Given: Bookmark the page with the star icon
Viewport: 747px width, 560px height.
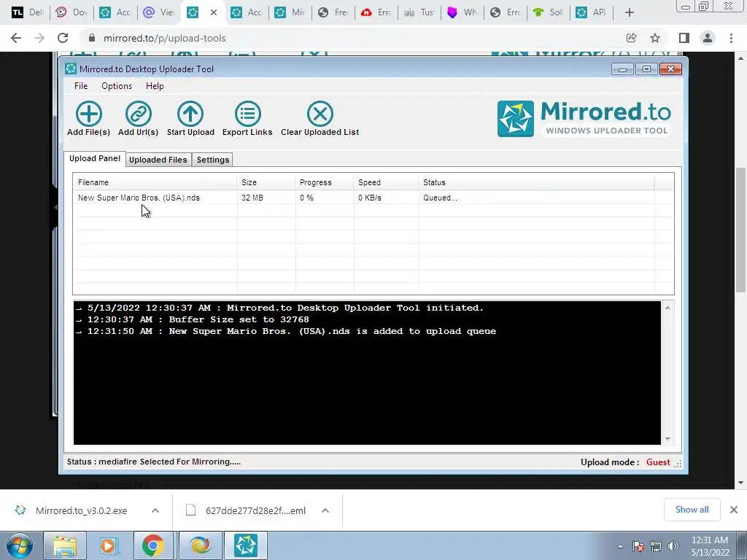Looking at the screenshot, I should [655, 38].
